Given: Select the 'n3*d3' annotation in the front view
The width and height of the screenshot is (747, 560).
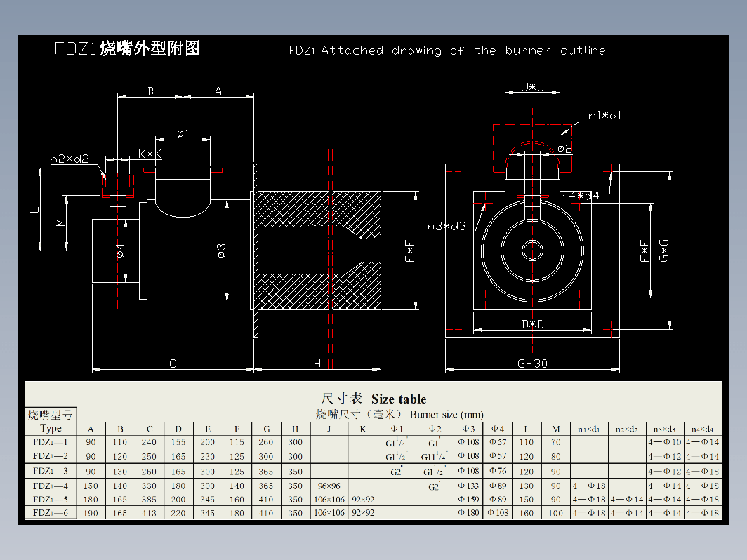Looking at the screenshot, I should tap(447, 226).
